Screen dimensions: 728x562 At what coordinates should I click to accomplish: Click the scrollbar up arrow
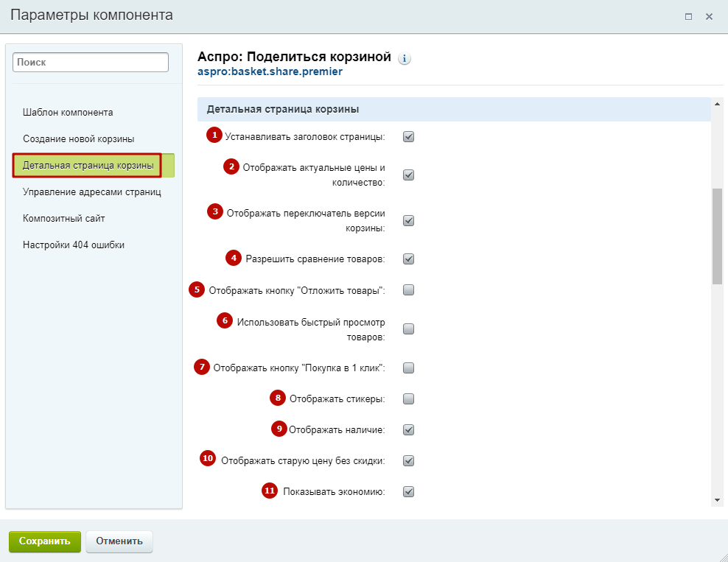pyautogui.click(x=718, y=104)
